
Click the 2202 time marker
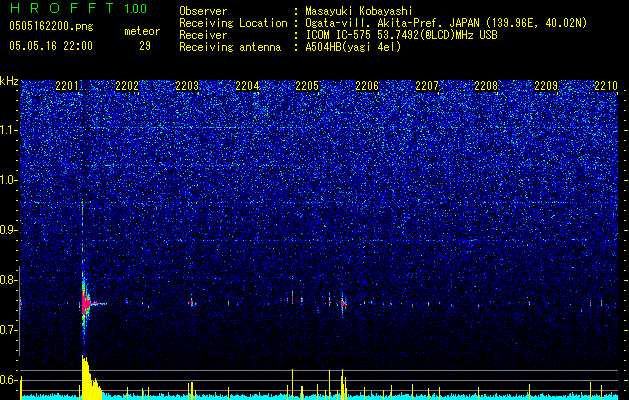127,85
